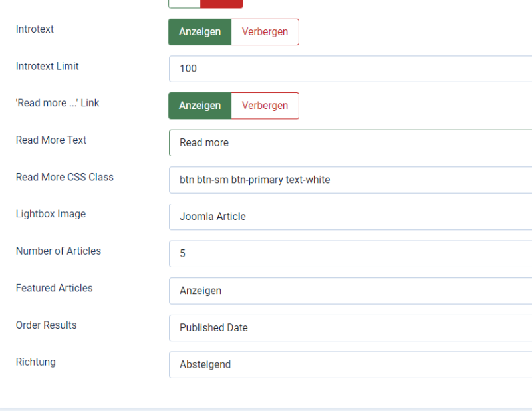Click the Order Results label

coord(46,325)
